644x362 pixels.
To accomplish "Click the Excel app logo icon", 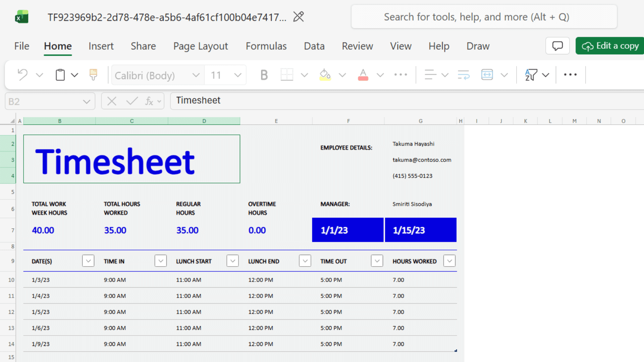I will tap(22, 17).
